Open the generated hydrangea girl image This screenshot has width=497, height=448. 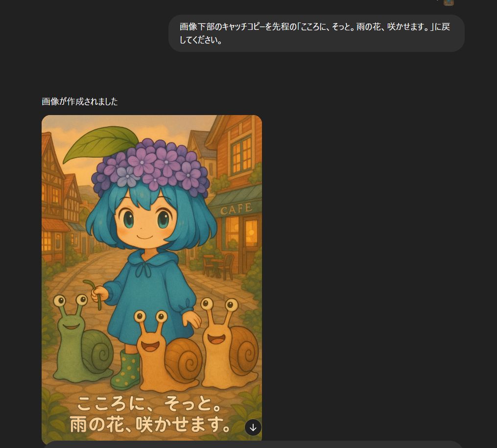pyautogui.click(x=152, y=278)
